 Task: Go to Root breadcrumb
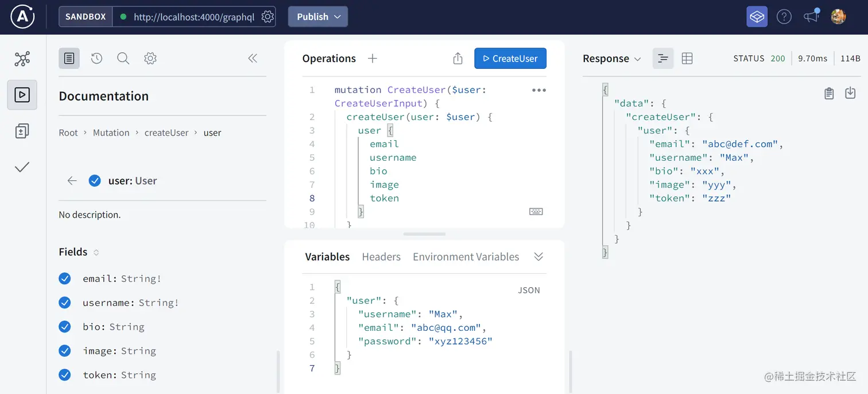coord(68,133)
